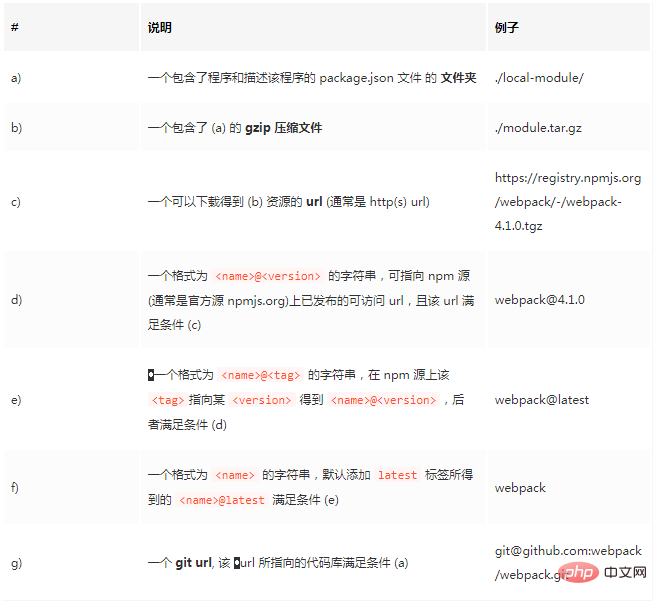The height and width of the screenshot is (605, 657).
Task: Click the '例子' column header
Action: (x=507, y=28)
